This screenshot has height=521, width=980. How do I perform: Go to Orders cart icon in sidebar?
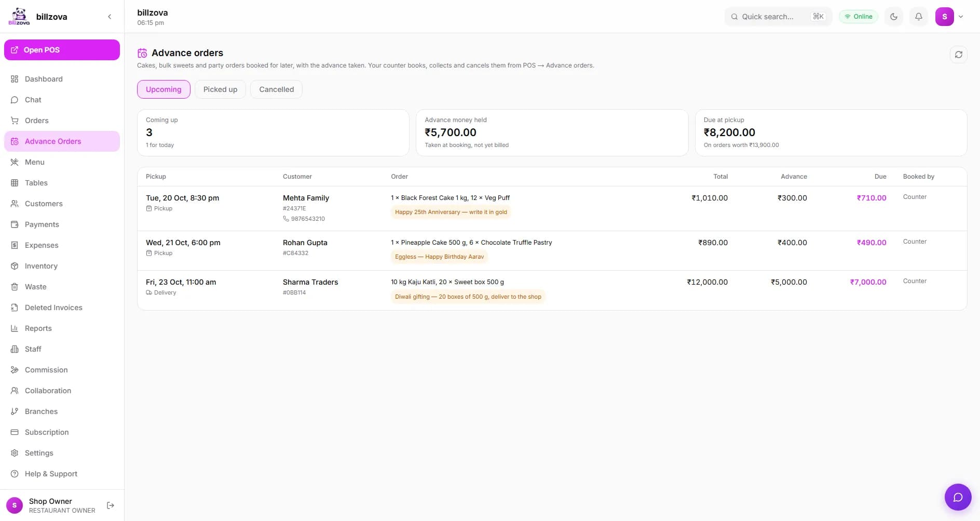tap(15, 121)
